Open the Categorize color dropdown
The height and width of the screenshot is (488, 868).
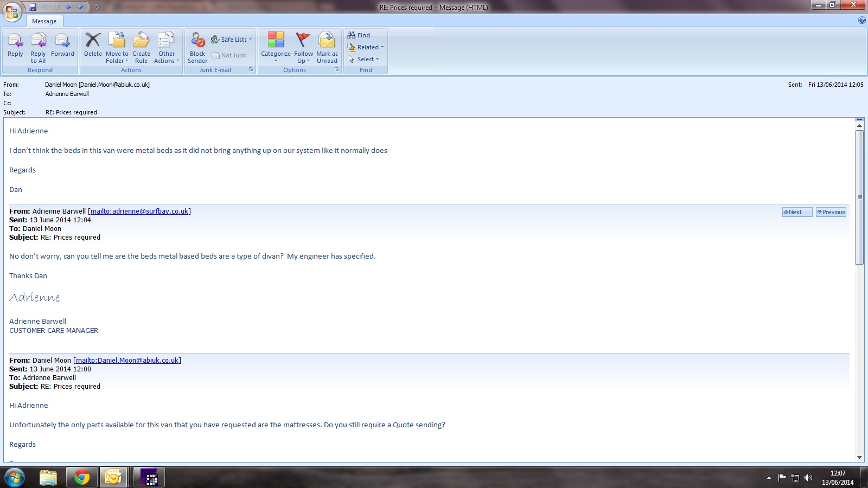pyautogui.click(x=276, y=46)
